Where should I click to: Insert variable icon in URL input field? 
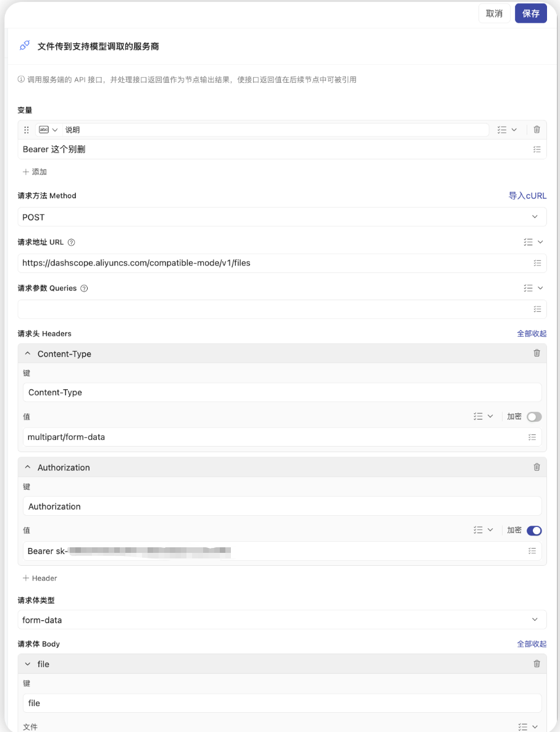537,263
